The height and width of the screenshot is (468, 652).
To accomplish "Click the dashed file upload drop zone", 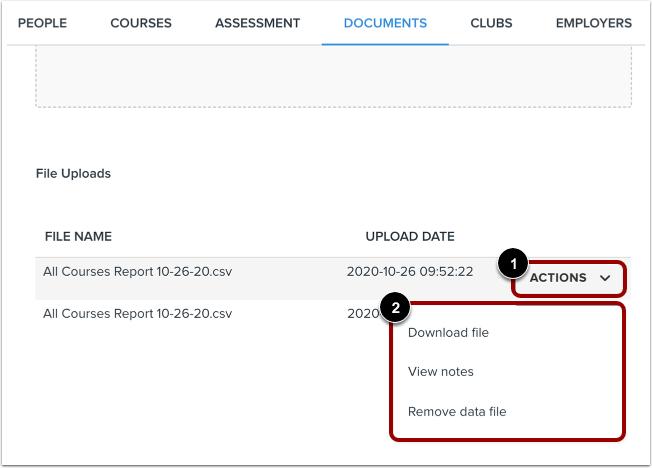I will (x=333, y=77).
